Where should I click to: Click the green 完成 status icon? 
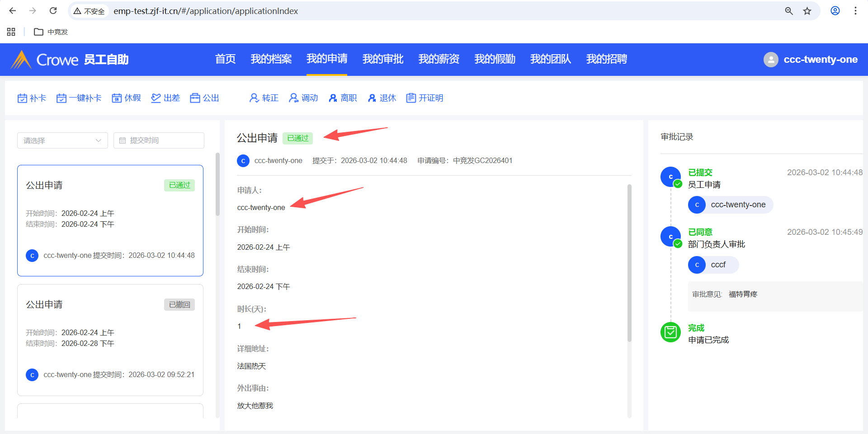click(x=670, y=332)
